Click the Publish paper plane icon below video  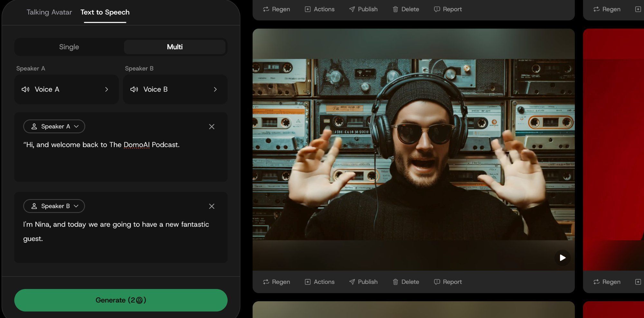pos(352,282)
